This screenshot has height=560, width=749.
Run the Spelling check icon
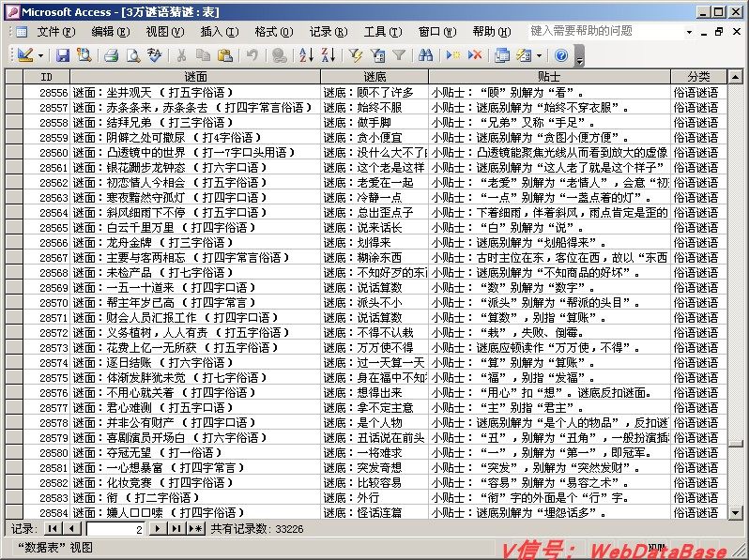tap(154, 55)
